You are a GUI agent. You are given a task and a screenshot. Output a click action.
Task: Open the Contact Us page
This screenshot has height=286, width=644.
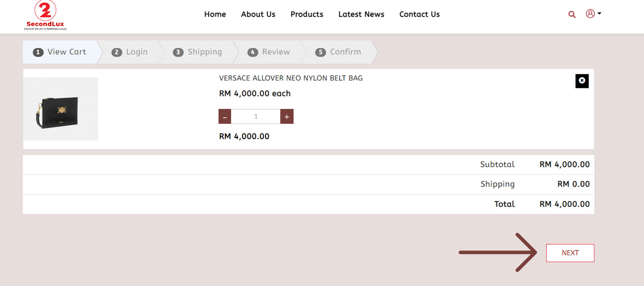[419, 14]
